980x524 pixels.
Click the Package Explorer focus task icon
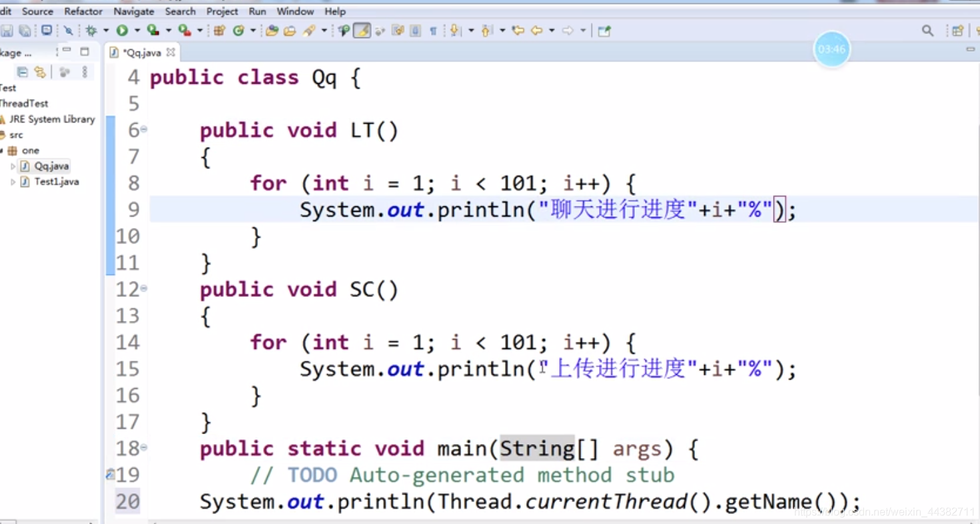(x=65, y=72)
